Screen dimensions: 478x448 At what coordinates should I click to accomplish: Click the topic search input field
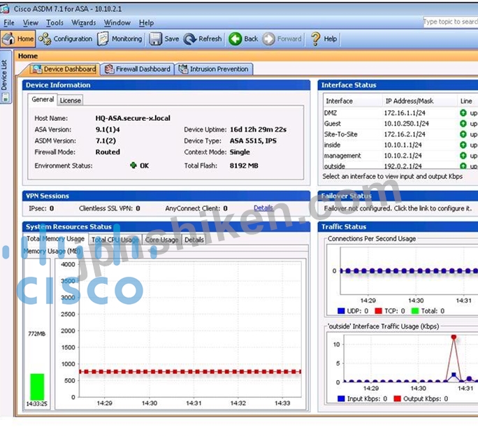click(x=450, y=22)
